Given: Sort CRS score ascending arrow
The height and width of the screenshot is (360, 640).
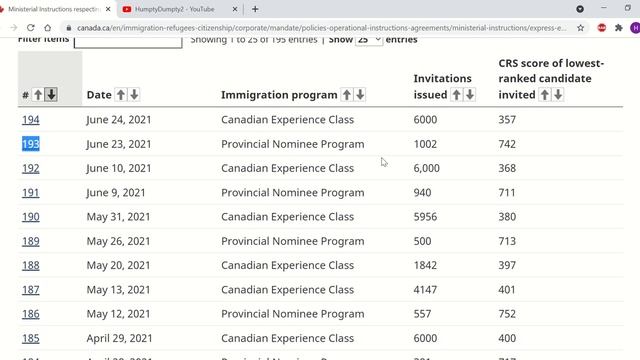Looking at the screenshot, I should (x=544, y=95).
